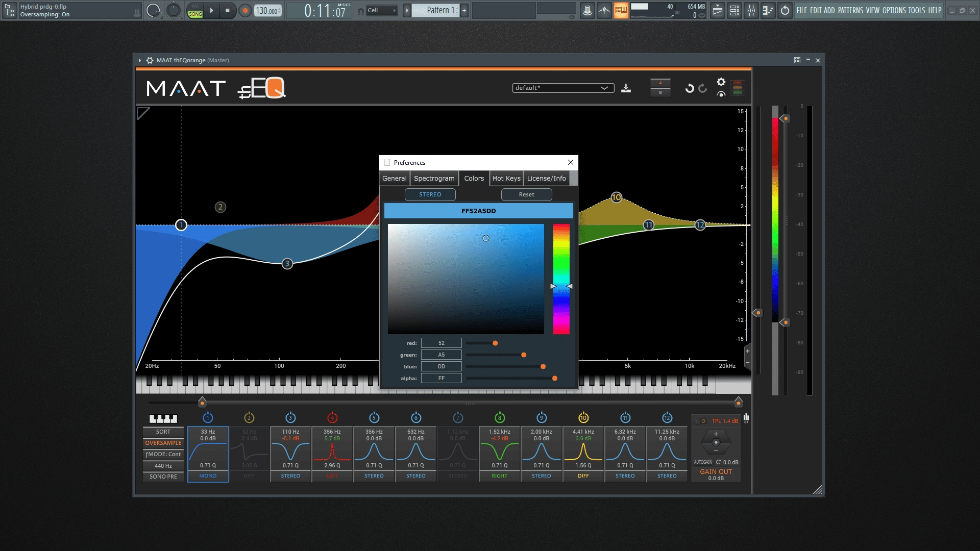Click the FL Studio circular-arrow icon

(x=785, y=10)
